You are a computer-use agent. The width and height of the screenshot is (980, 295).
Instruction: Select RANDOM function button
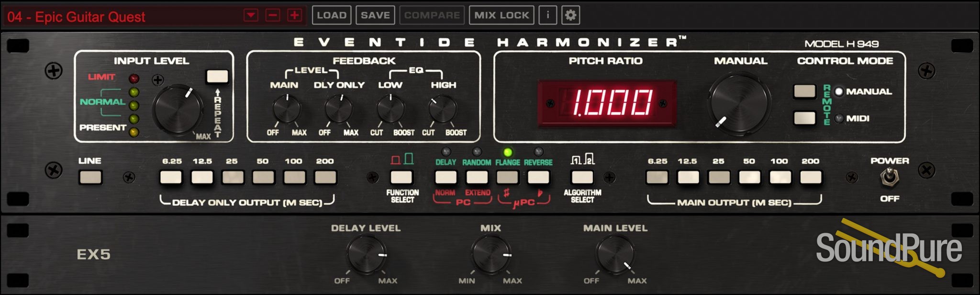coord(477,177)
